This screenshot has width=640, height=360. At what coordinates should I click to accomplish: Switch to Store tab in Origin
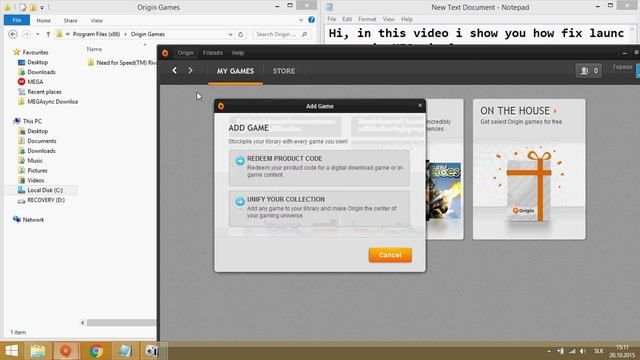click(x=284, y=71)
